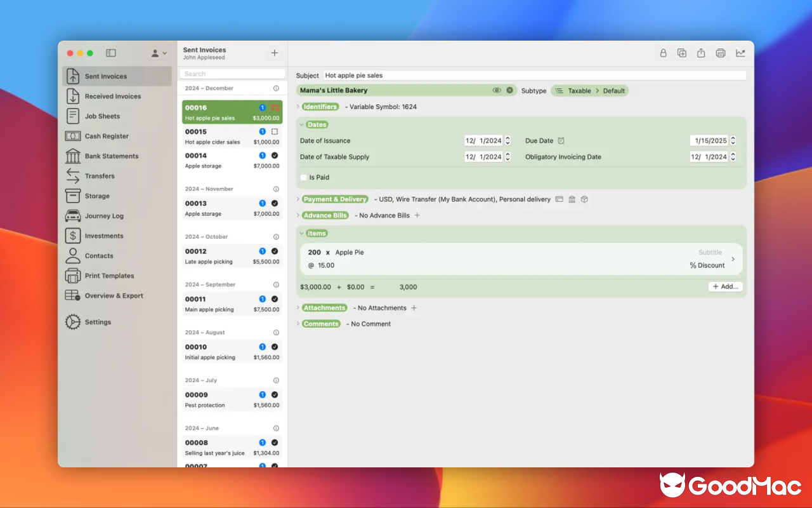This screenshot has width=812, height=508.
Task: Open the credit card payment icon
Action: point(559,199)
